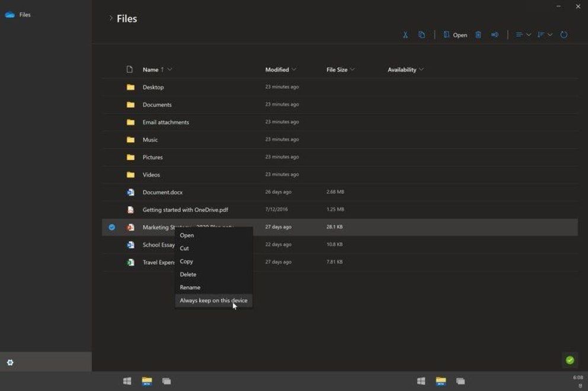
Task: Click the Desktop folder icon
Action: pos(130,87)
